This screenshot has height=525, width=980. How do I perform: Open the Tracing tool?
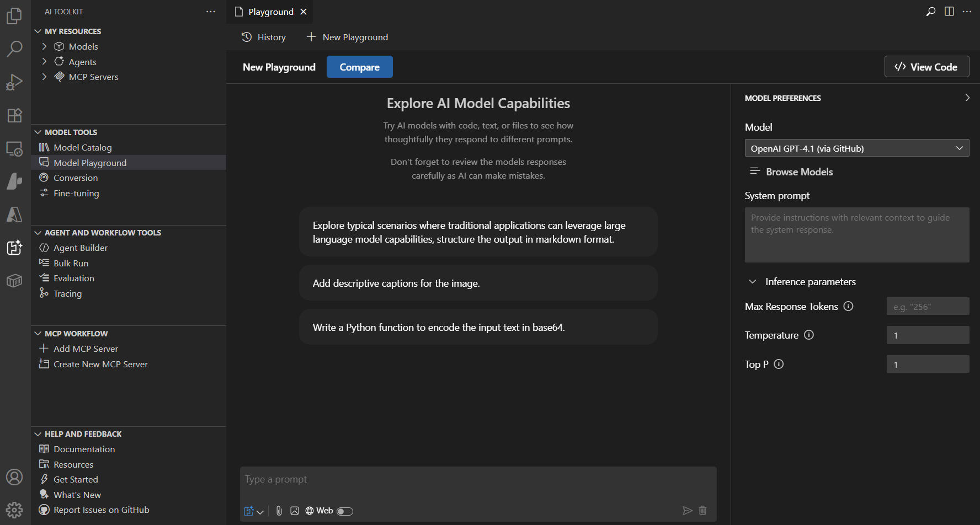pos(67,293)
